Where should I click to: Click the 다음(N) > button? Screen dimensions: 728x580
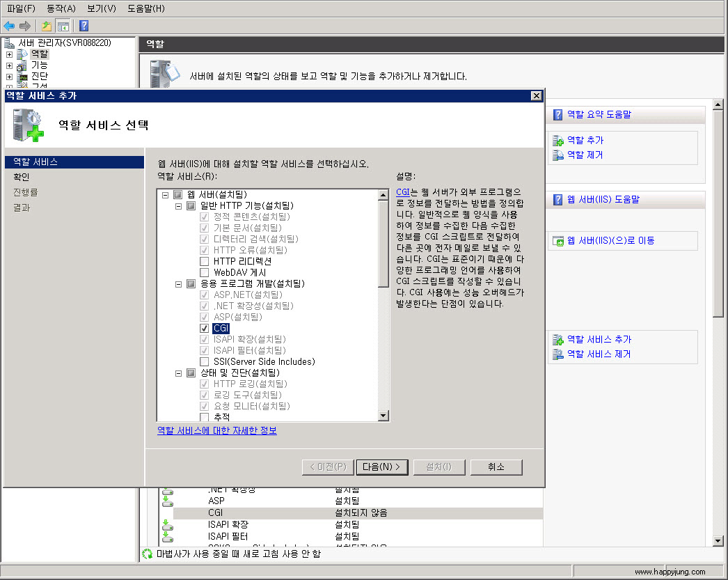click(382, 467)
